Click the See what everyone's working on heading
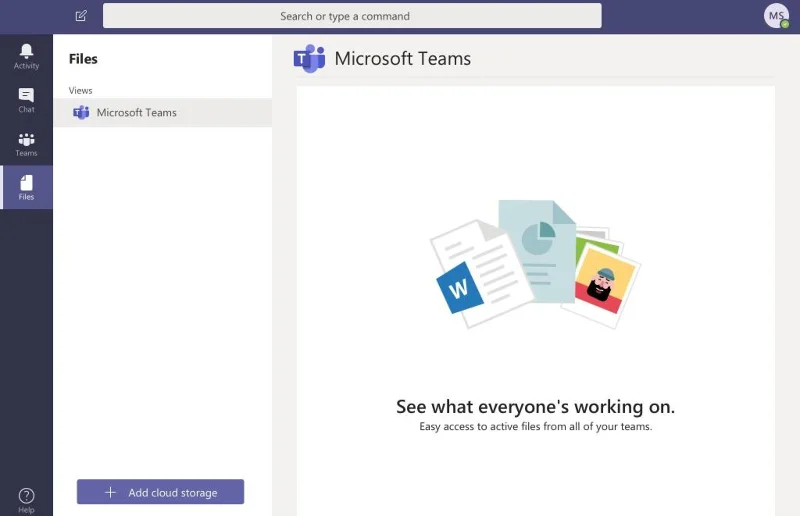The height and width of the screenshot is (516, 800). point(535,407)
